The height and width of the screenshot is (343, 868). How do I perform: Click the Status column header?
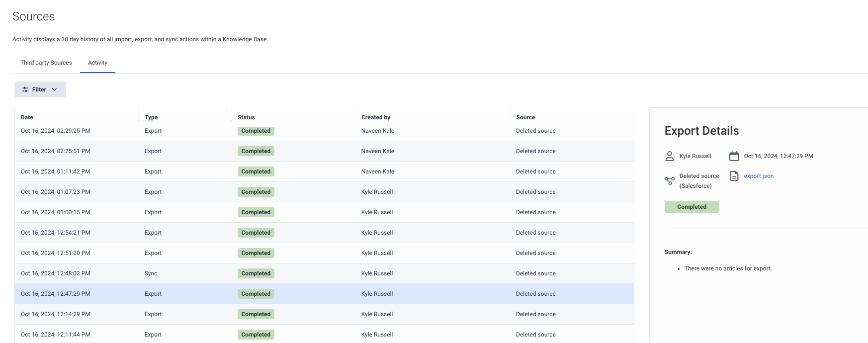tap(246, 117)
